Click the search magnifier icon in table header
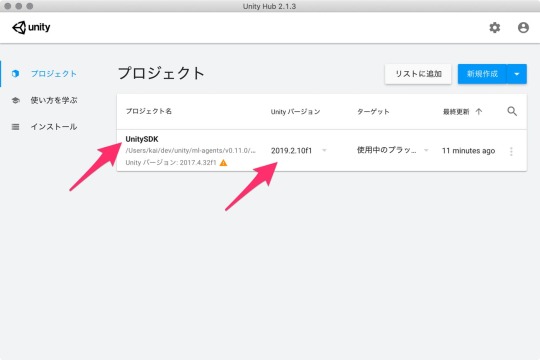Viewport: 540px width, 360px height. pyautogui.click(x=512, y=111)
